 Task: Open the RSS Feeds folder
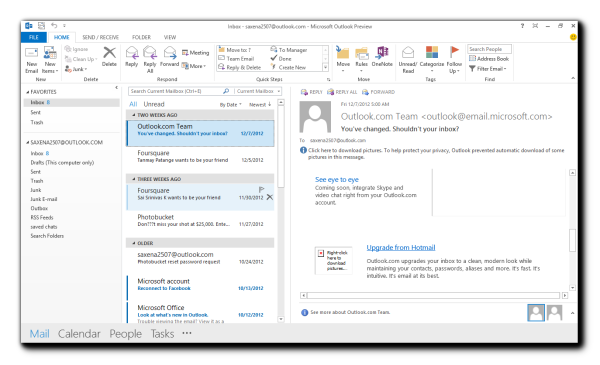click(42, 217)
